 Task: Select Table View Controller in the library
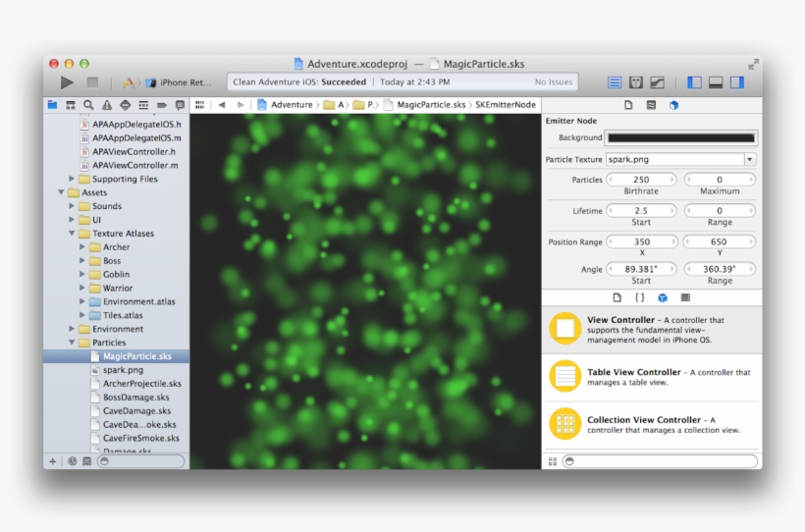click(652, 377)
